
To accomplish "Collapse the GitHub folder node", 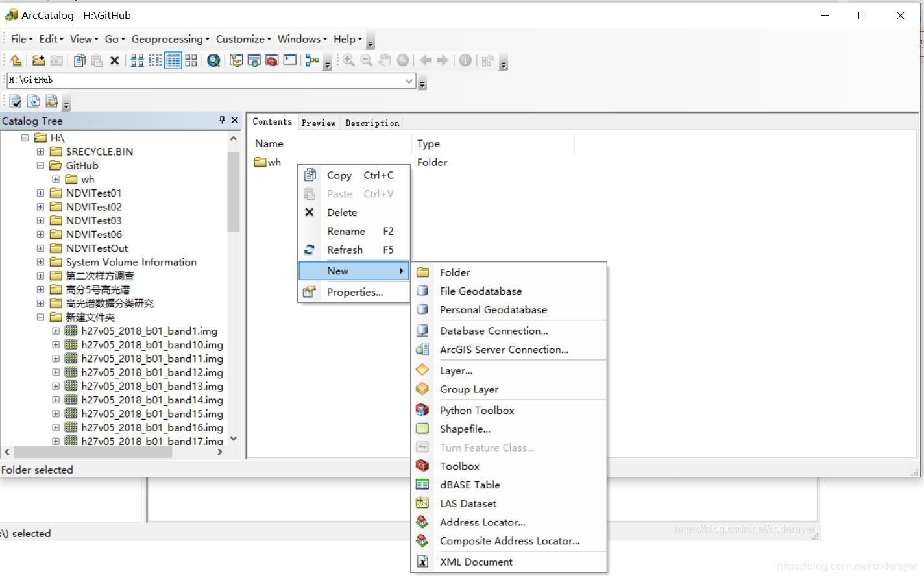I will point(40,165).
